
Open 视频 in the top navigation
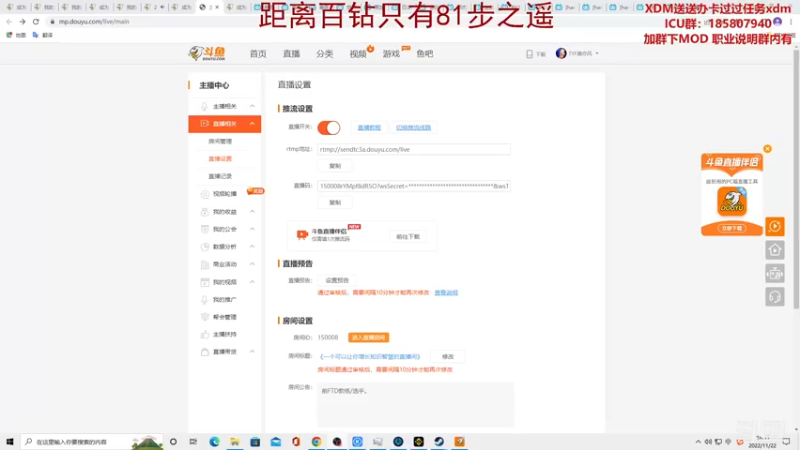(358, 54)
